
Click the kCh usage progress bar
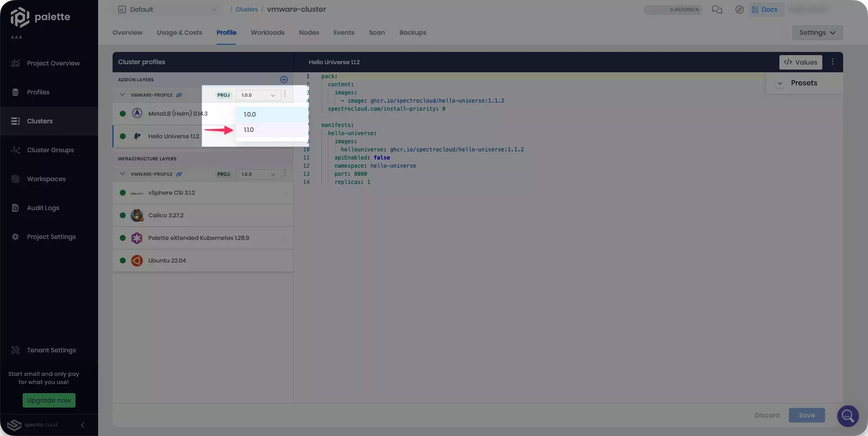click(673, 9)
